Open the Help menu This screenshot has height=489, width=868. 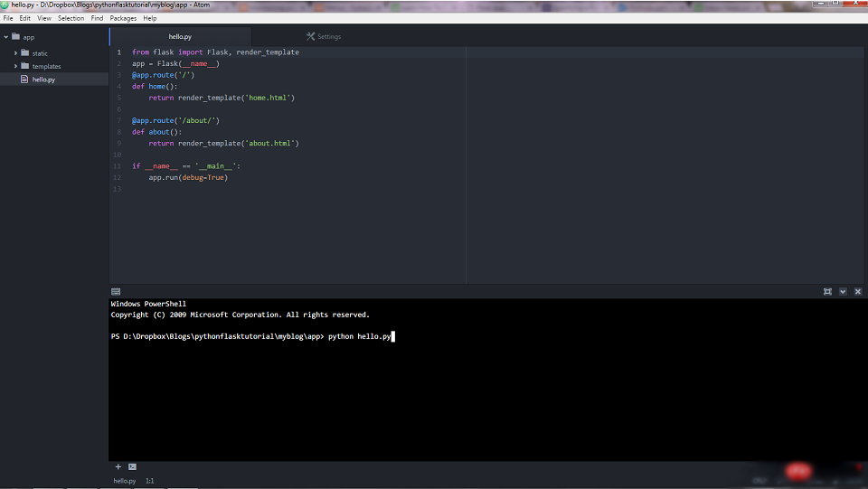pyautogui.click(x=149, y=18)
